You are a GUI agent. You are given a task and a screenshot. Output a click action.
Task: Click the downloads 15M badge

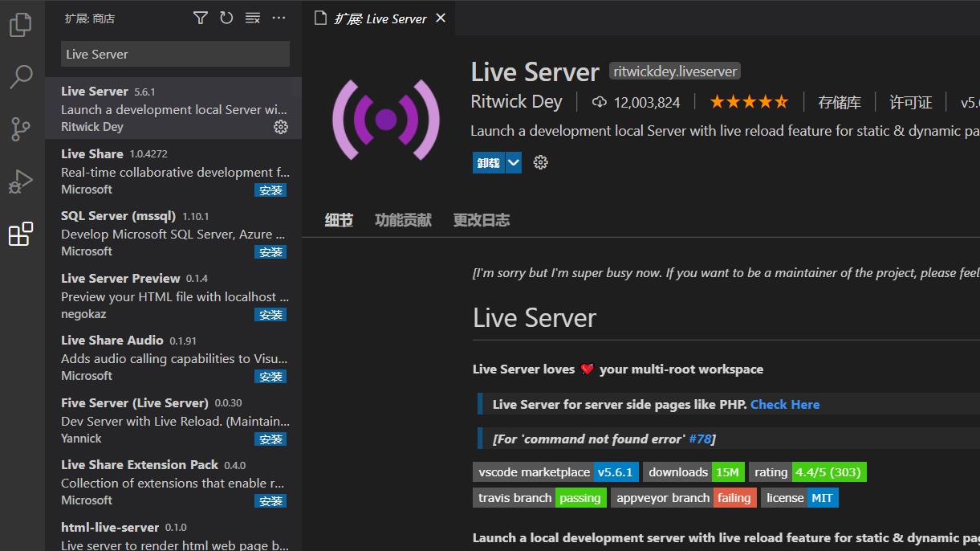(x=694, y=472)
